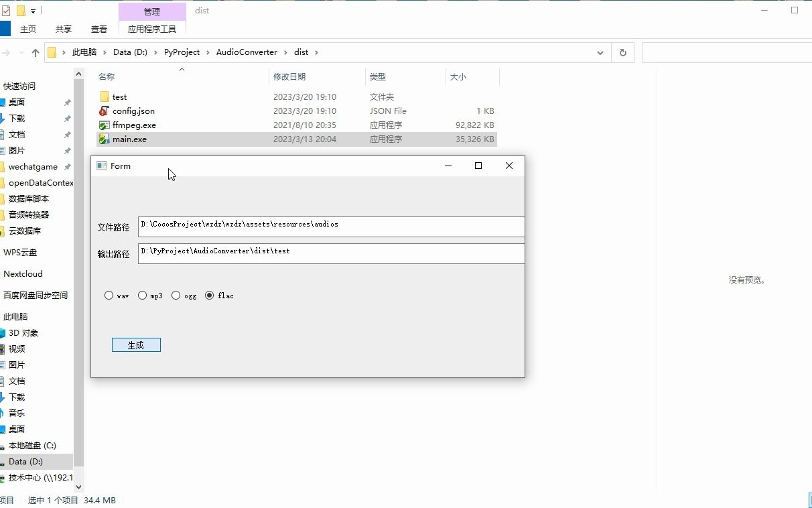The height and width of the screenshot is (508, 812).
Task: Open the 应用程序工具 tab
Action: pyautogui.click(x=152, y=29)
